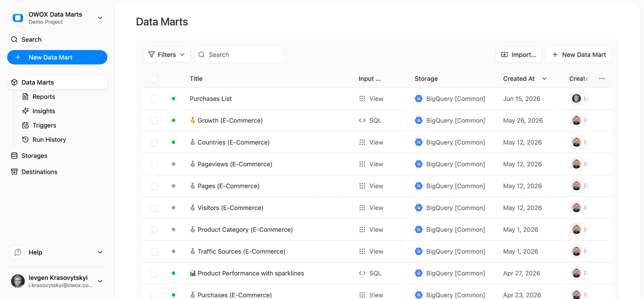Click the SQL code icon in Product Performance row
This screenshot has height=299, width=644.
click(x=362, y=273)
